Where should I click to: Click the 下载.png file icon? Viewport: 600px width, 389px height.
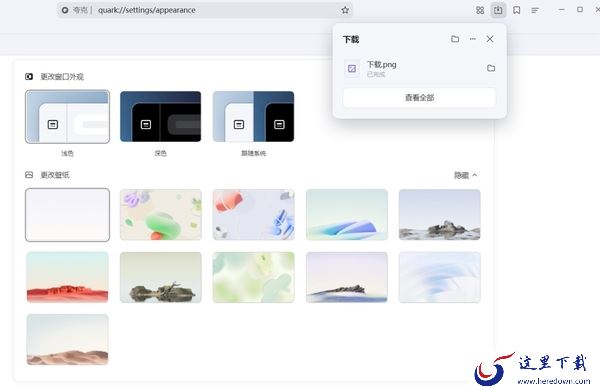click(x=352, y=68)
